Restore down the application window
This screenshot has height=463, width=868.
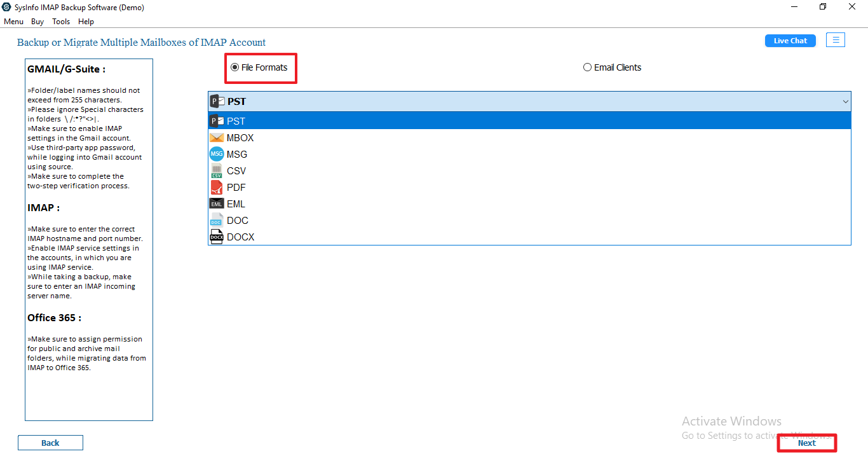[823, 7]
